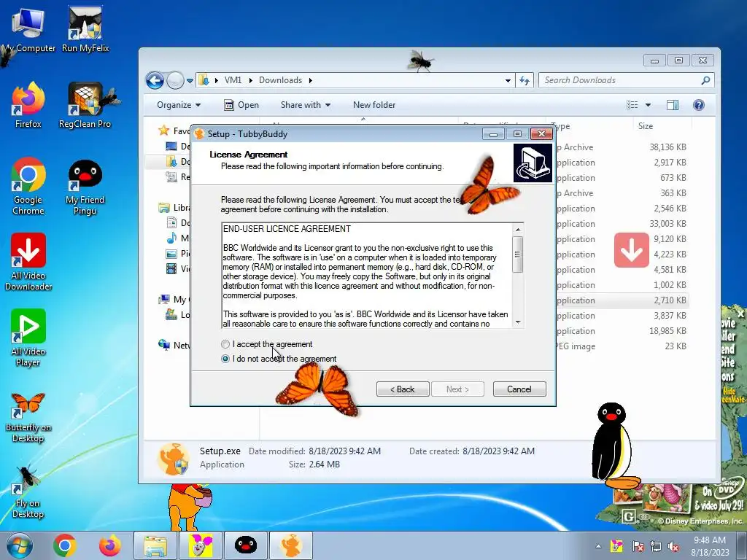Toggle the preview pane icon in Explorer
Screen dimensions: 747x560
pos(673,105)
